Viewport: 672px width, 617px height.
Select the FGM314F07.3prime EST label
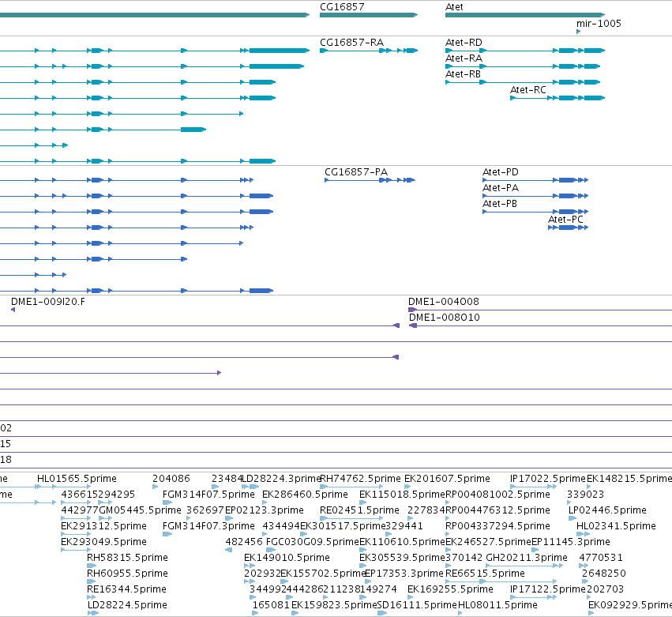[208, 526]
